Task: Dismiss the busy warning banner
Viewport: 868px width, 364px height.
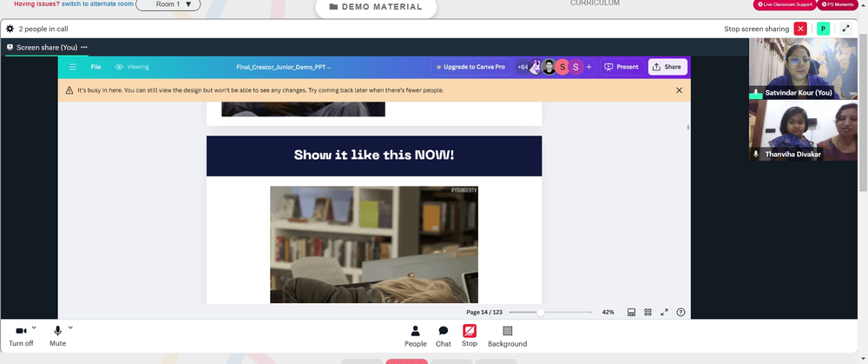Action: pos(680,90)
